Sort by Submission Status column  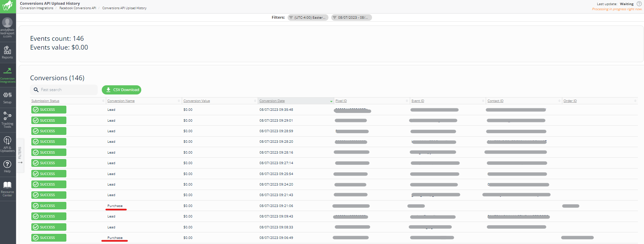pyautogui.click(x=45, y=101)
